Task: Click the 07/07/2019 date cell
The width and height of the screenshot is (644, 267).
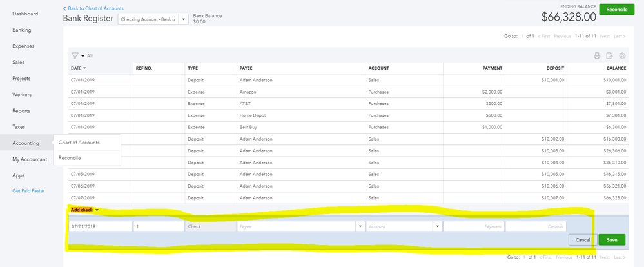Action: [101, 198]
